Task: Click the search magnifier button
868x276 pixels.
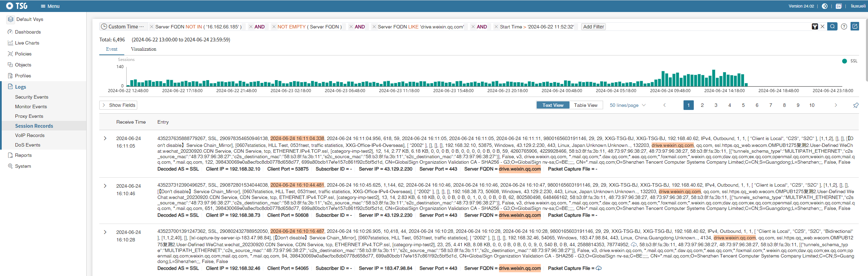Action: coord(832,26)
